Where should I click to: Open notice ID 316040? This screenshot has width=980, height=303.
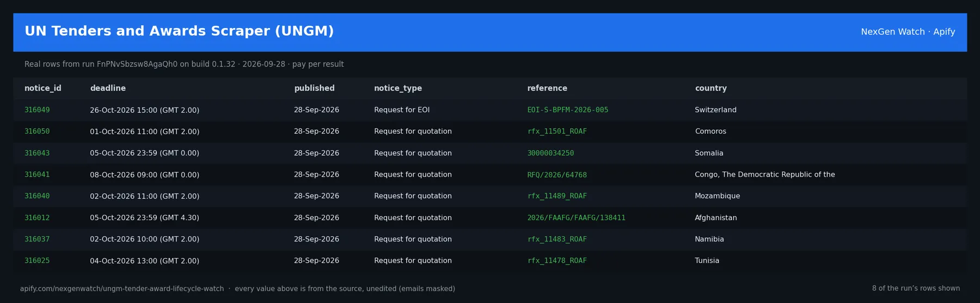[x=37, y=196]
